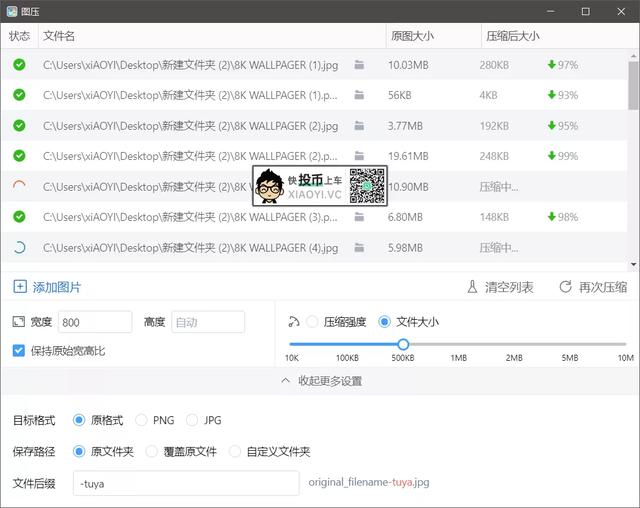640x508 pixels.
Task: Collapse the 收起更多设置 settings section
Action: tap(320, 381)
